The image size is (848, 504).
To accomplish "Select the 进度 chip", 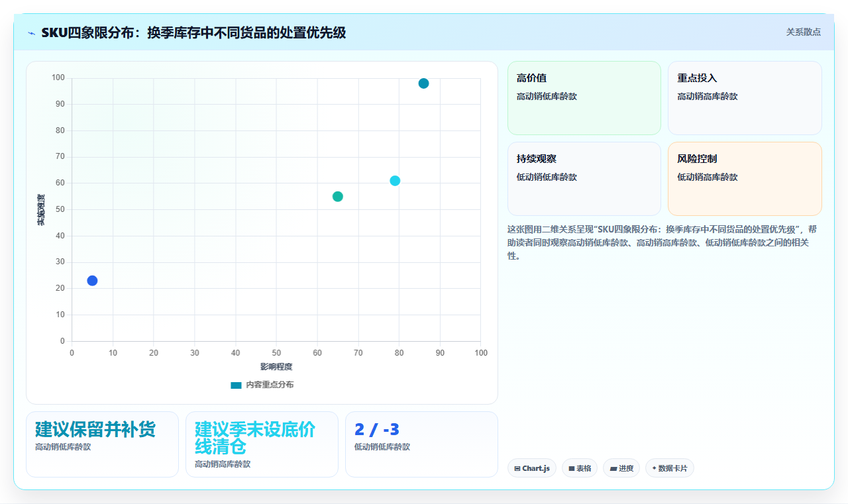I will pos(621,468).
